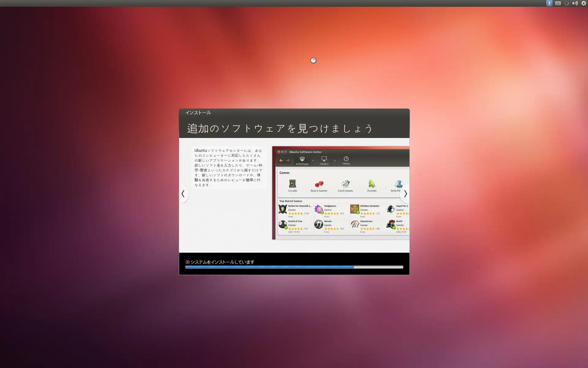Screen dimensions: 588x368
Task: Click the Puzzles category icon
Action: point(372,184)
